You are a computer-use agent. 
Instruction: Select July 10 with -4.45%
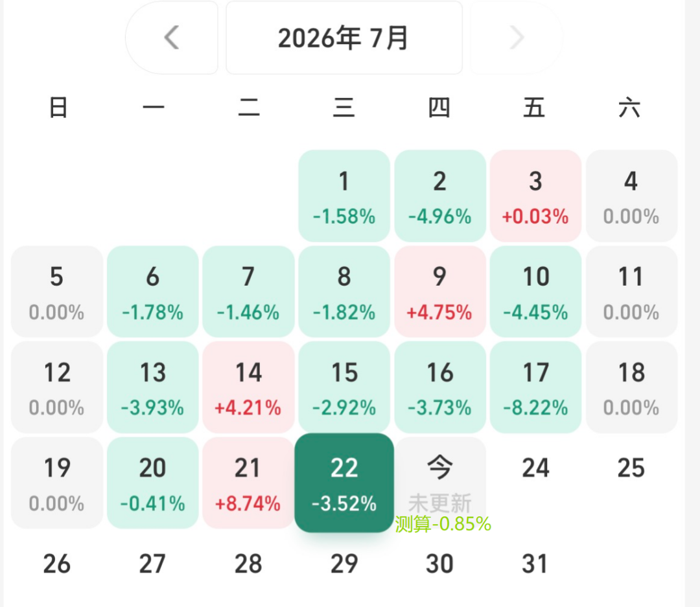point(536,292)
